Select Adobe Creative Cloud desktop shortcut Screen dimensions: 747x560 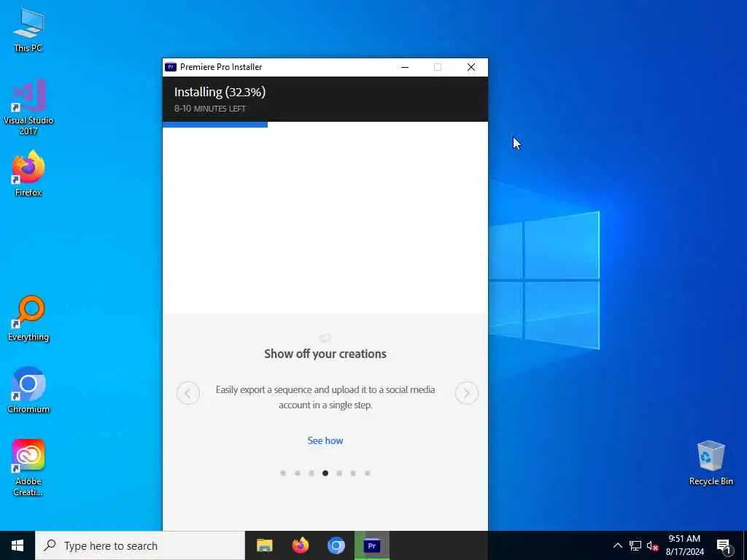point(28,467)
